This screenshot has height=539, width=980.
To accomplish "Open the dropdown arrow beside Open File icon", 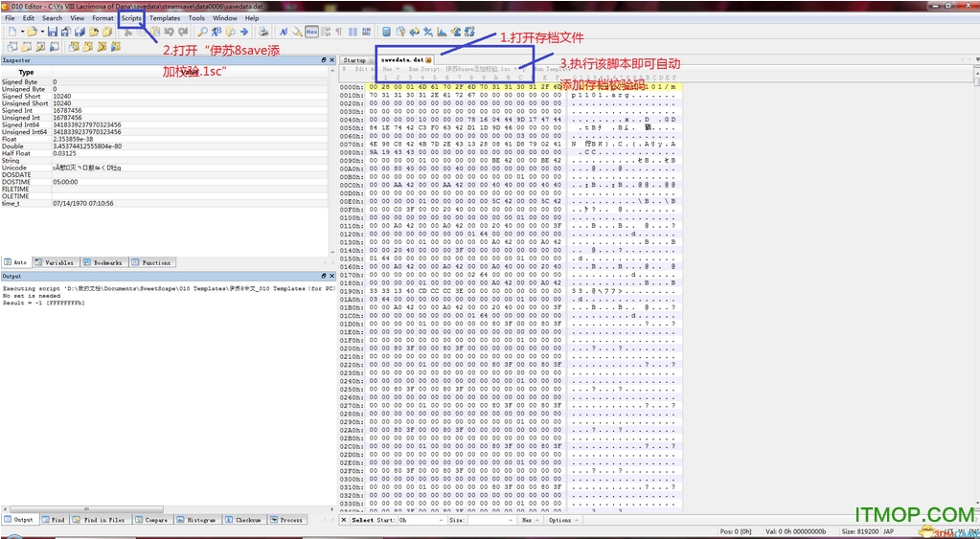I will point(42,32).
